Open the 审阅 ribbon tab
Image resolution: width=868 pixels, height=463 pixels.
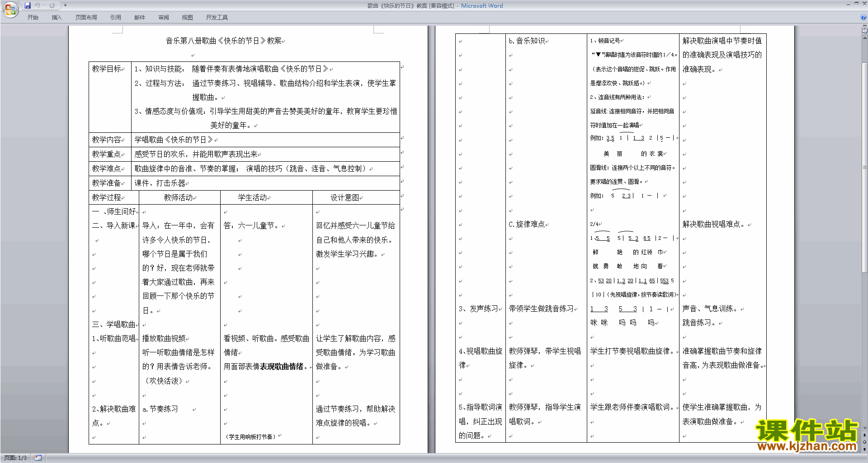(164, 17)
